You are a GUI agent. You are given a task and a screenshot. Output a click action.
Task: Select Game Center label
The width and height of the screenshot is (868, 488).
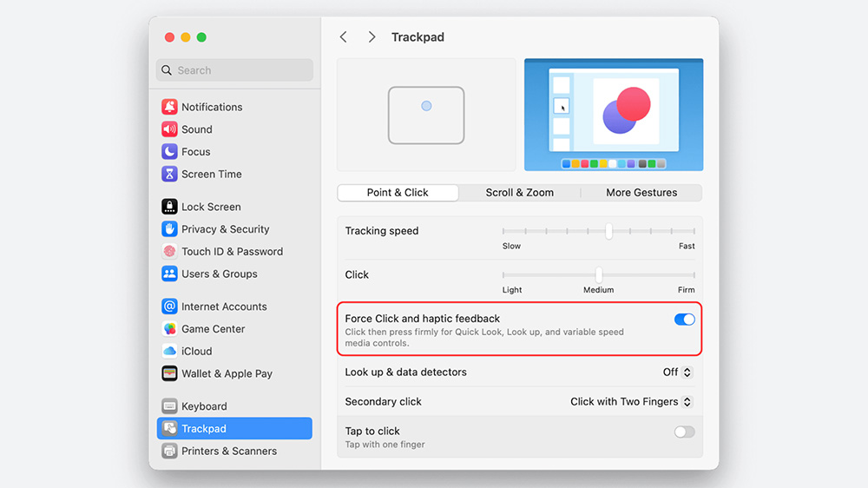pyautogui.click(x=214, y=329)
